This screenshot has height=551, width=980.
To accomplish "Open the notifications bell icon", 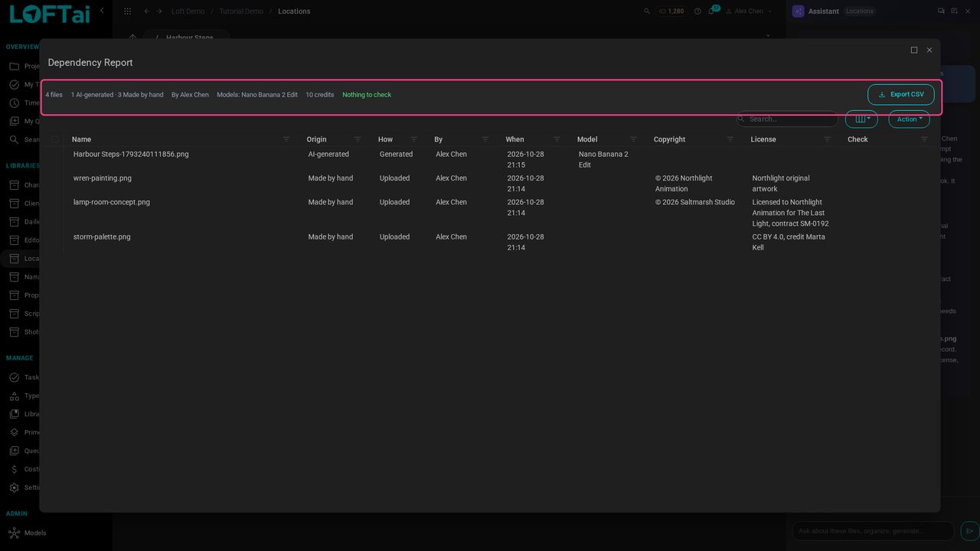I will [712, 11].
